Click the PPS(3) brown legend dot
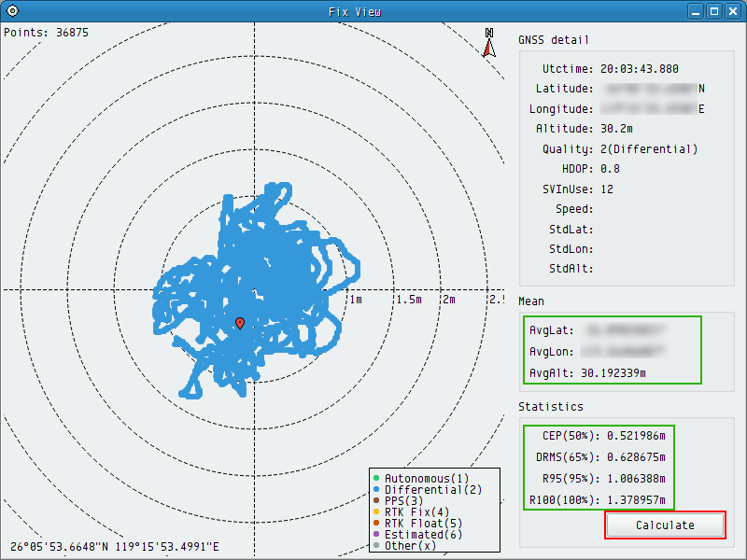 click(376, 500)
